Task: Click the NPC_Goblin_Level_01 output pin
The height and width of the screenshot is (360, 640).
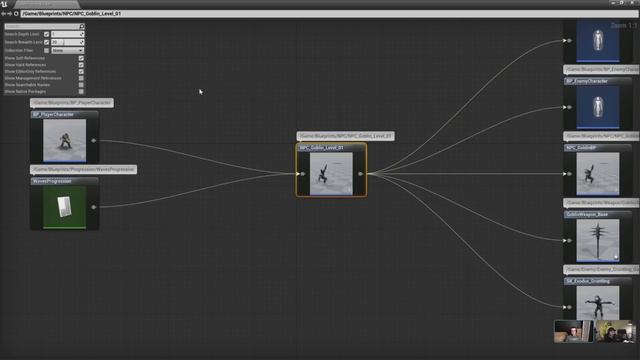Action: click(360, 174)
